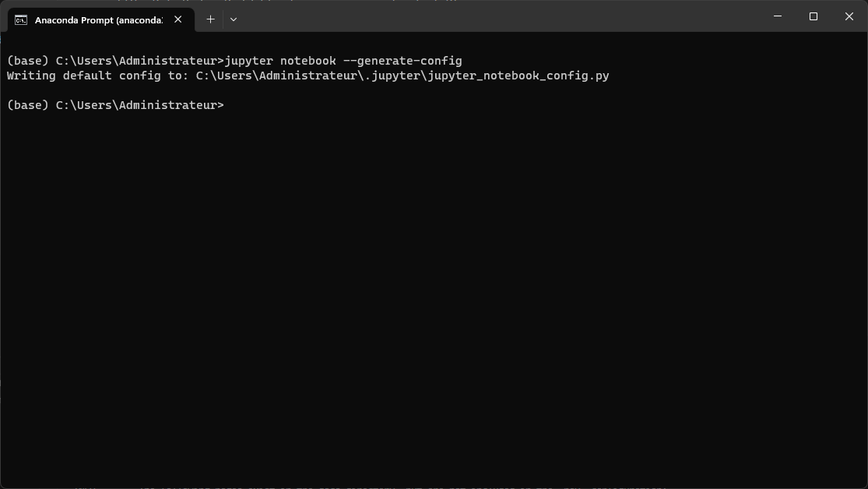Click the --generate-config flag text

point(402,61)
